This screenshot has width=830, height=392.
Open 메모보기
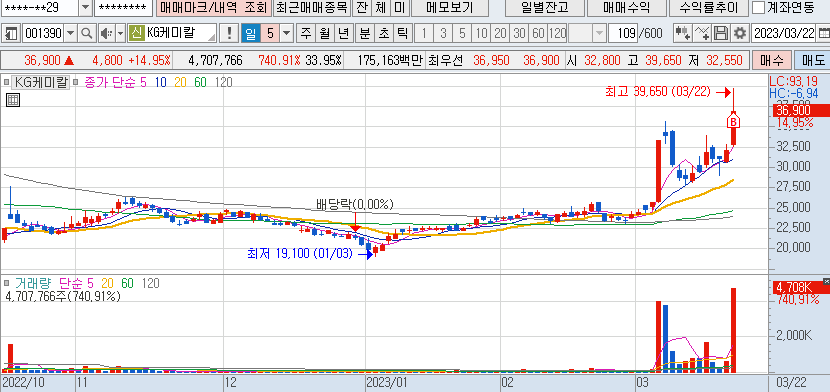[449, 7]
